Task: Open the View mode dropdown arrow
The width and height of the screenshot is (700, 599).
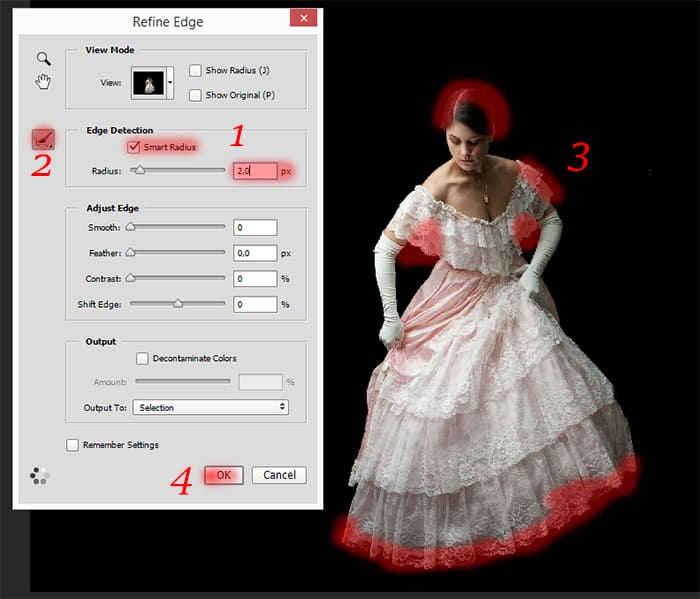Action: [170, 83]
